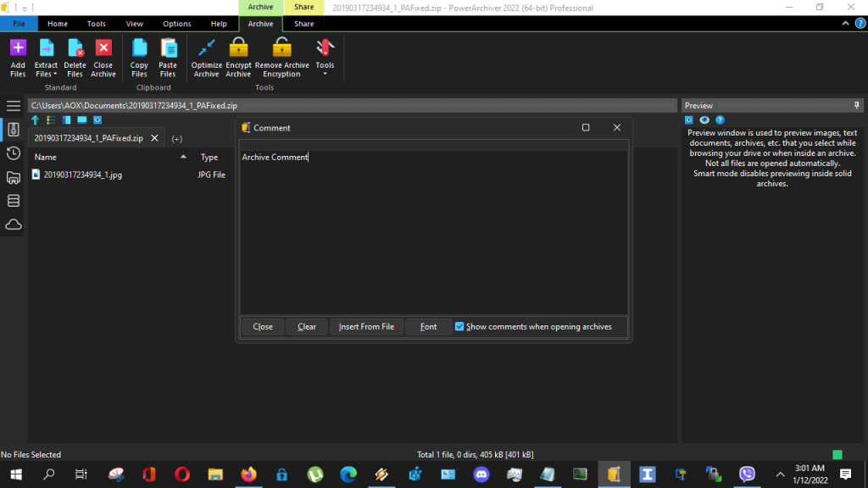Open Firefox from the taskbar
Viewport: 868px width, 488px height.
coord(248,474)
